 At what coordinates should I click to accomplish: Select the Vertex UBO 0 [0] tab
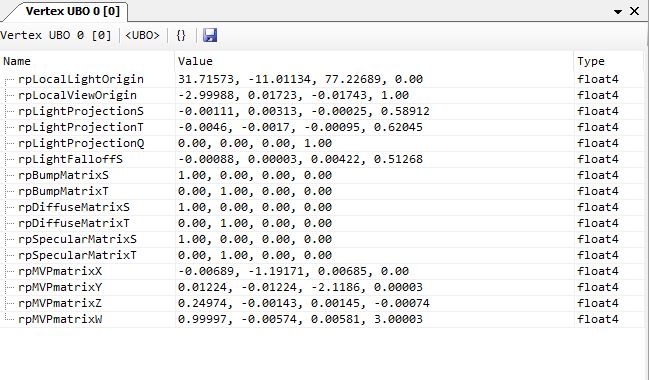72,11
